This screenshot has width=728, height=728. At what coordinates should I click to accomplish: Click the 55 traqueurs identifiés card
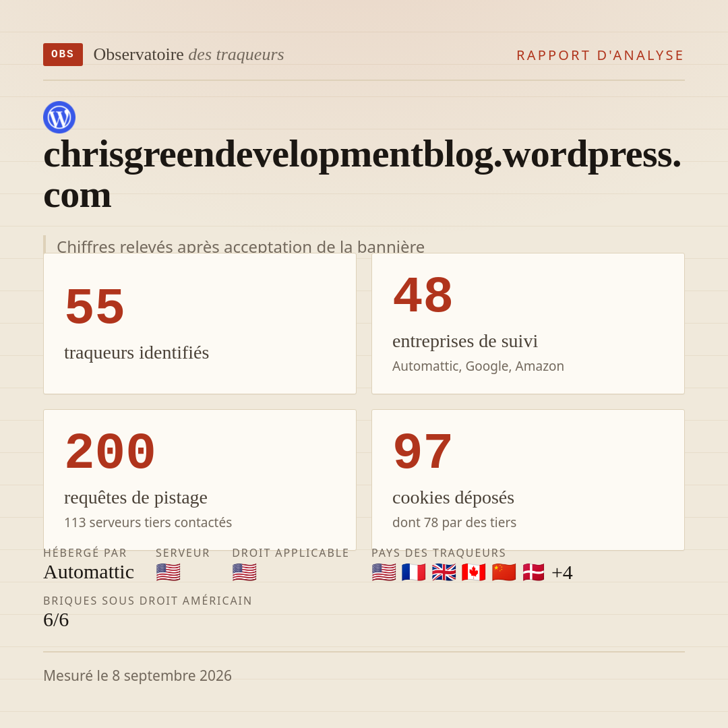click(x=200, y=324)
